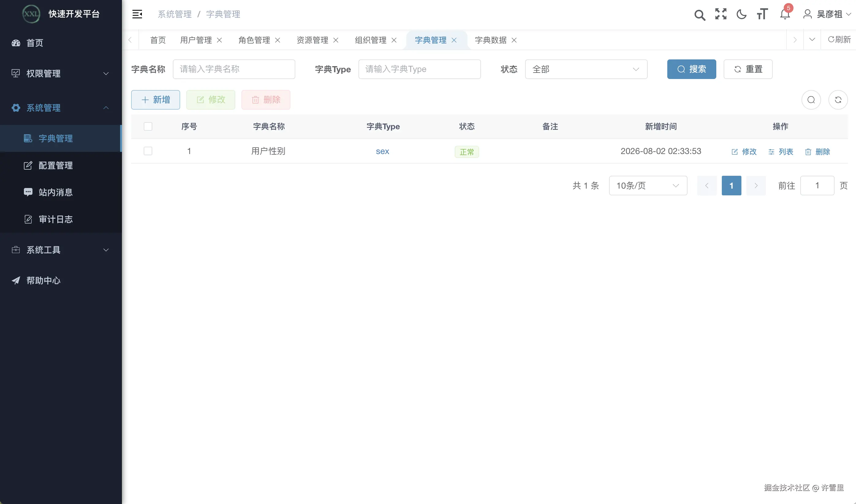Select page 1 in pagination
The image size is (856, 504).
731,186
